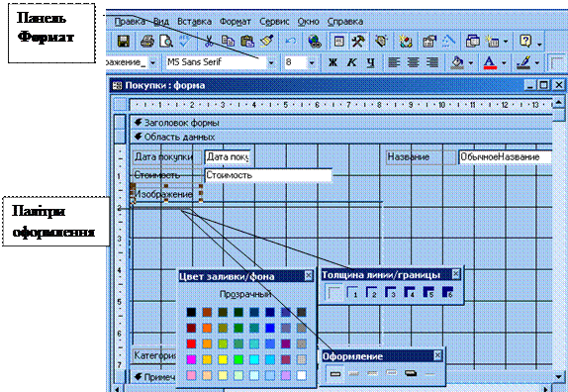Viewport: 568px width, 392px height.
Task: Choose the shadowed effect in Оформление
Action: (x=411, y=373)
